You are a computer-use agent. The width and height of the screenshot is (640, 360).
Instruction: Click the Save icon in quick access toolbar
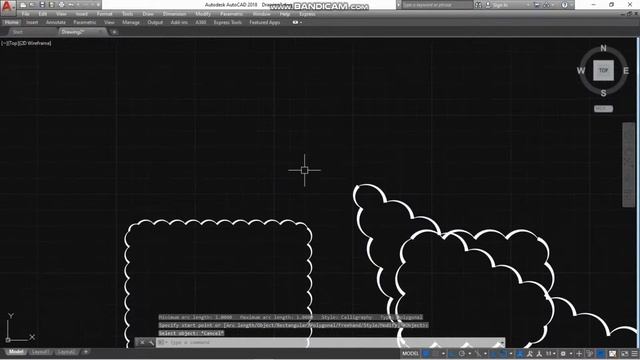pyautogui.click(x=42, y=5)
